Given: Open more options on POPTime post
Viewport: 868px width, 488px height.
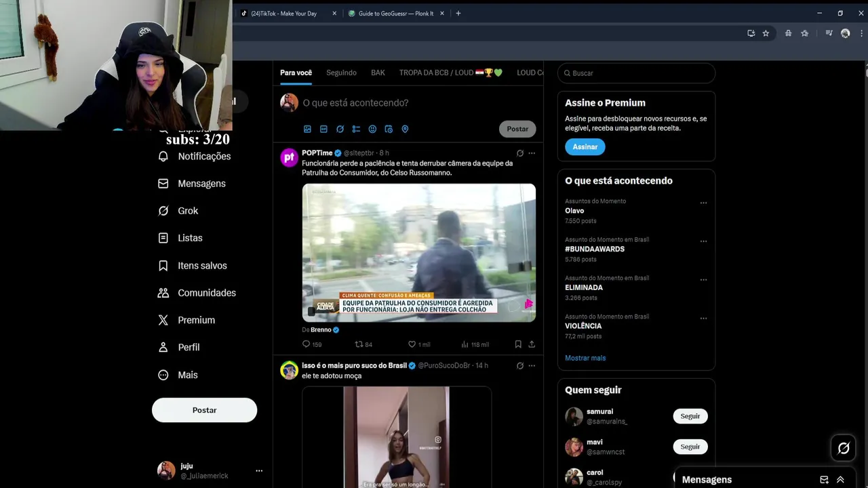Looking at the screenshot, I should pyautogui.click(x=532, y=153).
